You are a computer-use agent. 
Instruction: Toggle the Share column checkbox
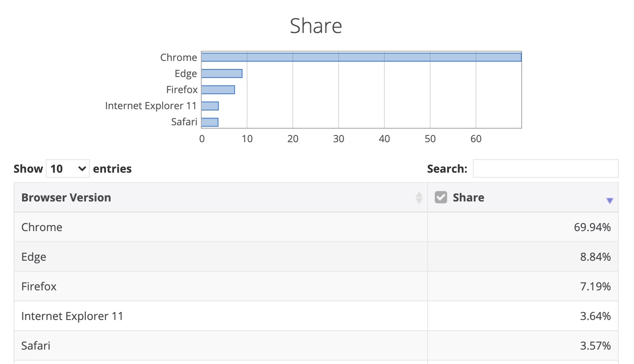(441, 197)
